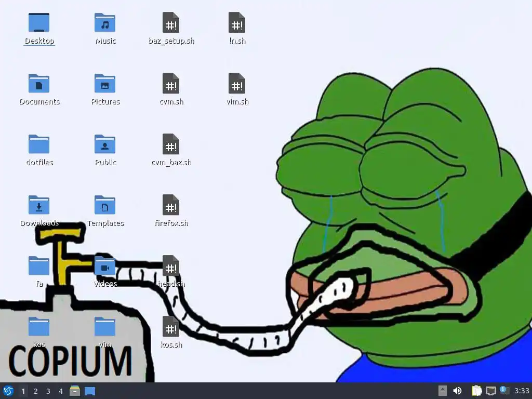
Task: Open the Lubuntu start menu
Action: [x=8, y=391]
